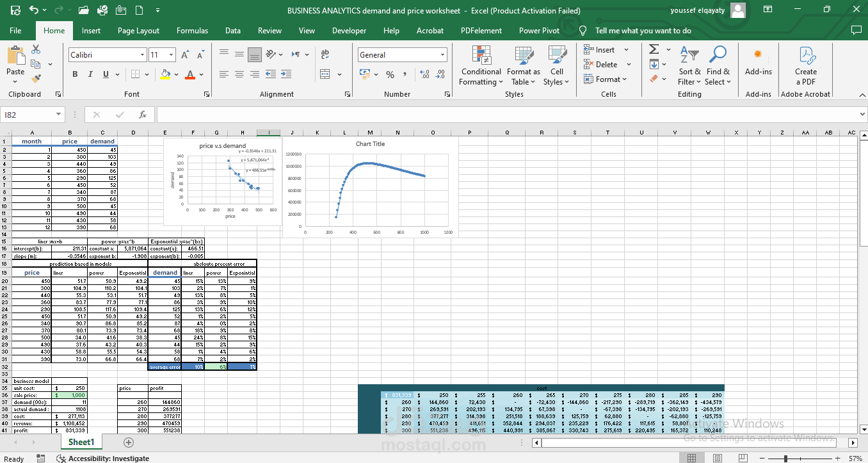Click the Orientation text-angle icon
The image size is (868, 463).
coord(271,55)
